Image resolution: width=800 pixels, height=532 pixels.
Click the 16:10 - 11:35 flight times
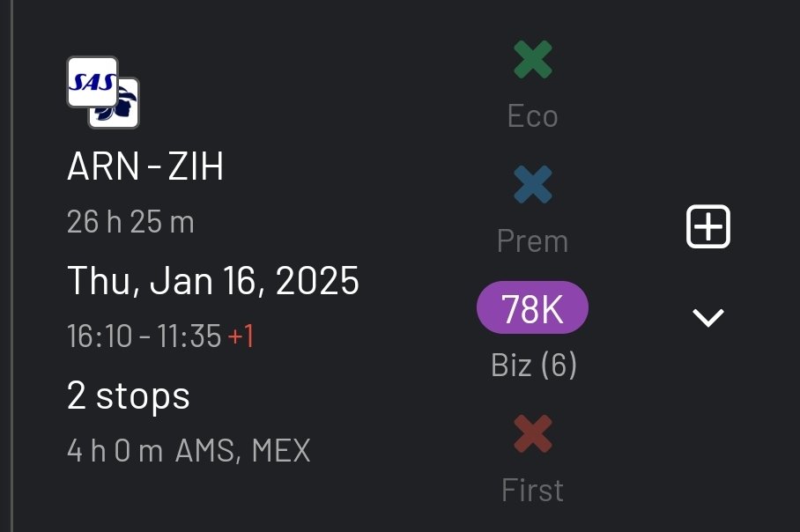(144, 336)
